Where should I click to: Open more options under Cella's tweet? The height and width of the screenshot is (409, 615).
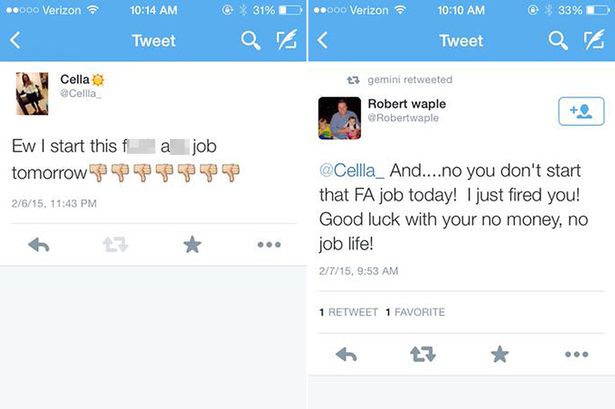(269, 245)
